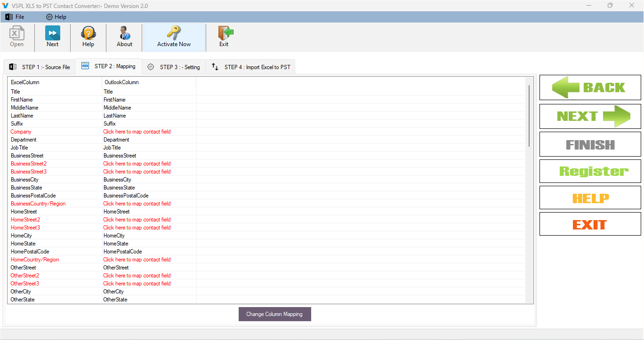Select BusinessPostalCode in OutlookColumn
Screen dimensions: 644x340
[x=126, y=196]
